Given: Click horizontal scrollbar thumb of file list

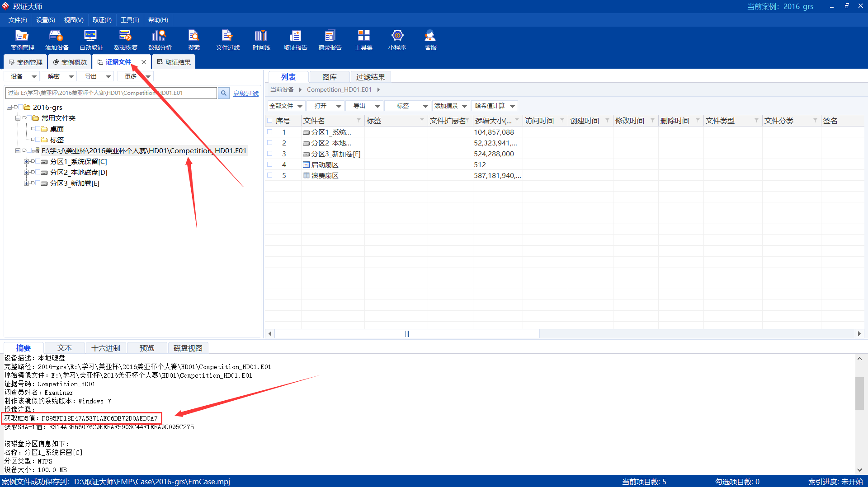Looking at the screenshot, I should (407, 334).
